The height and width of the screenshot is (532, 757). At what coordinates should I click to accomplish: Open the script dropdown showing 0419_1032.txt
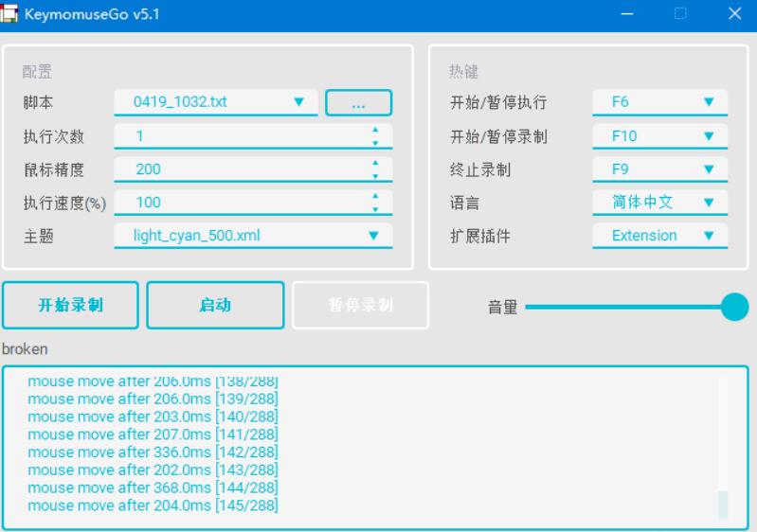click(216, 102)
